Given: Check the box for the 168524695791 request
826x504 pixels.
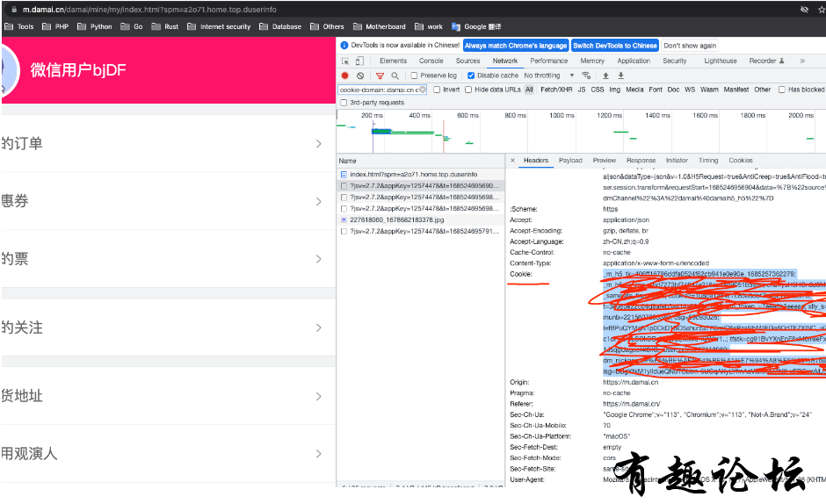Looking at the screenshot, I should click(x=344, y=231).
